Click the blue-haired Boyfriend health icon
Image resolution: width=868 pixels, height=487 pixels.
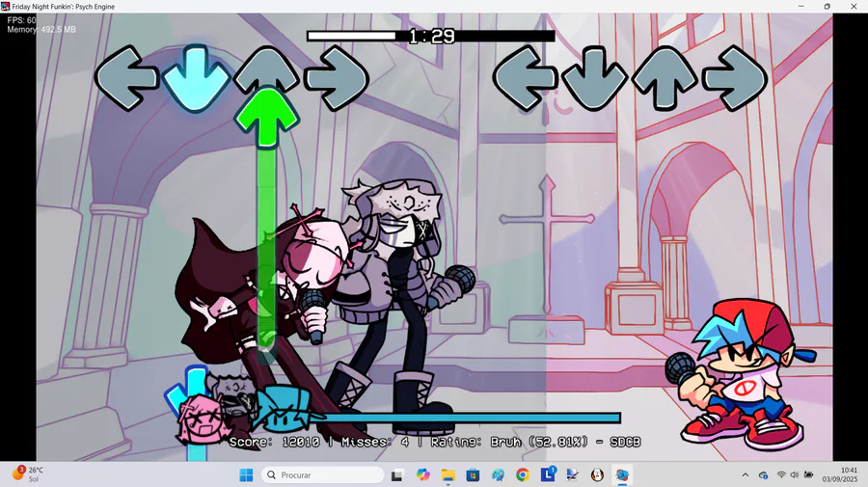tap(284, 410)
